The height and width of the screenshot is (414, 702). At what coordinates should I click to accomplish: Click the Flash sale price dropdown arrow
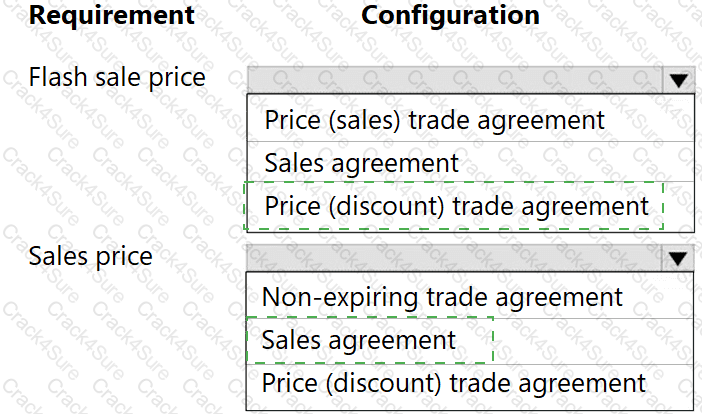pos(679,81)
